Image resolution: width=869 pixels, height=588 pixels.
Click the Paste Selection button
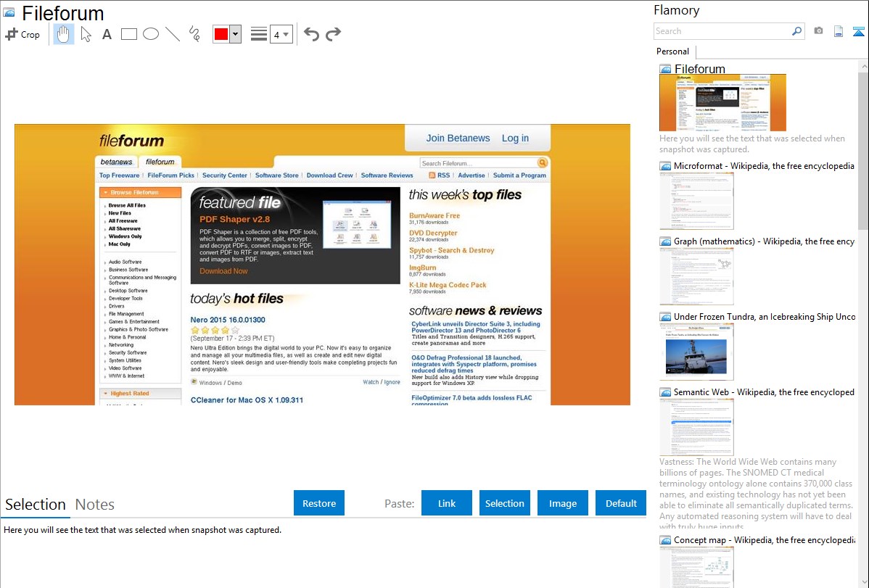tap(504, 503)
